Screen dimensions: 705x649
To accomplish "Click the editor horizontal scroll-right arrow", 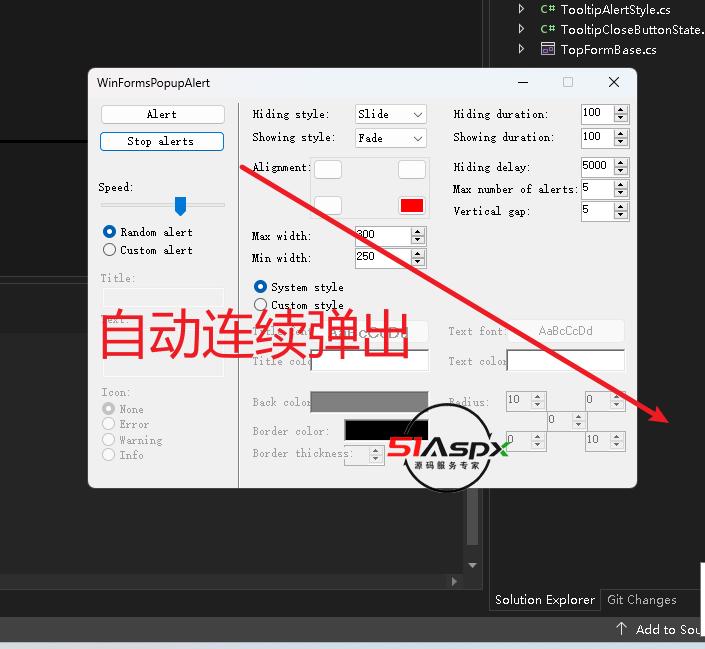I will tap(454, 581).
